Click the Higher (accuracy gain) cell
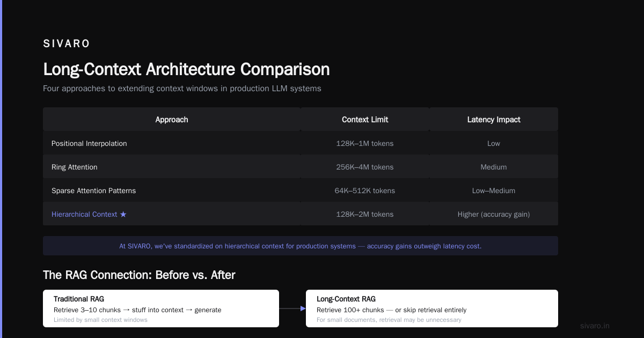 pos(494,214)
